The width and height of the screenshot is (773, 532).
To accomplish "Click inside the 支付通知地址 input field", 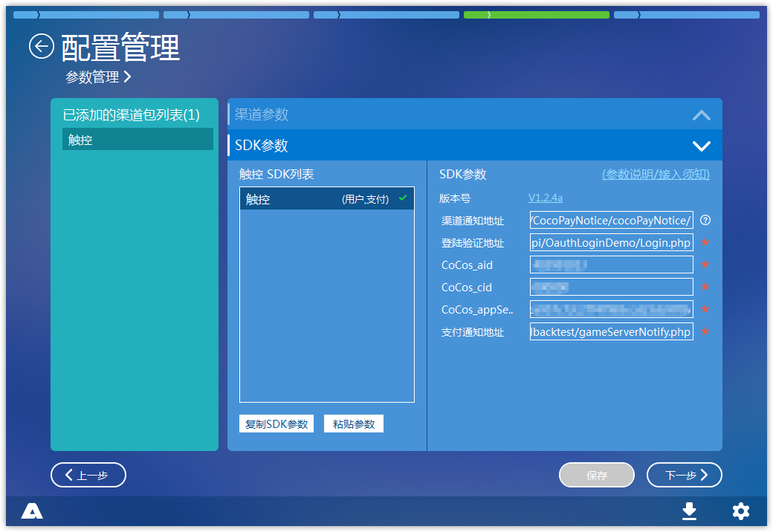I will tap(611, 331).
